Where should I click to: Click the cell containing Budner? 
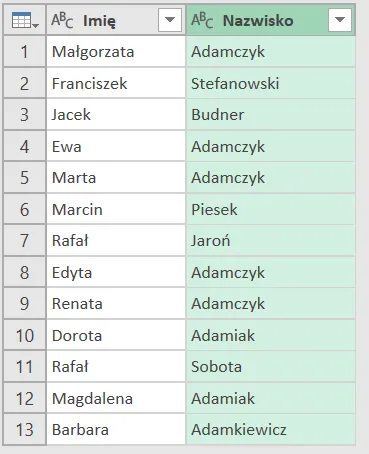pyautogui.click(x=271, y=115)
